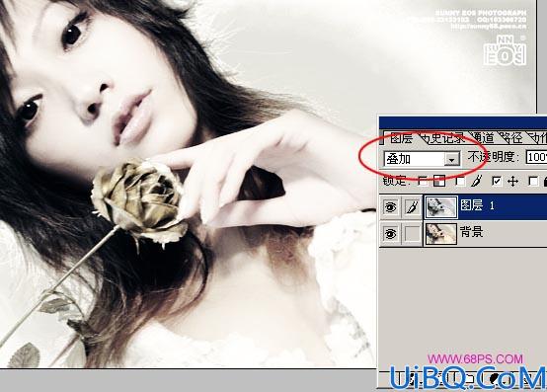Screen dimensions: 547x392
Task: Uncheck the lock position checkbox
Action: pyautogui.click(x=497, y=181)
